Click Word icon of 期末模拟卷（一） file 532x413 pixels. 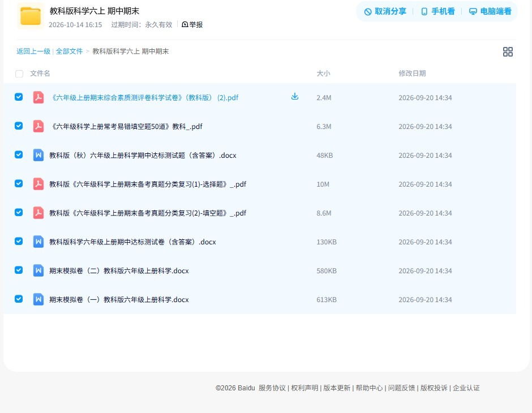tap(38, 299)
